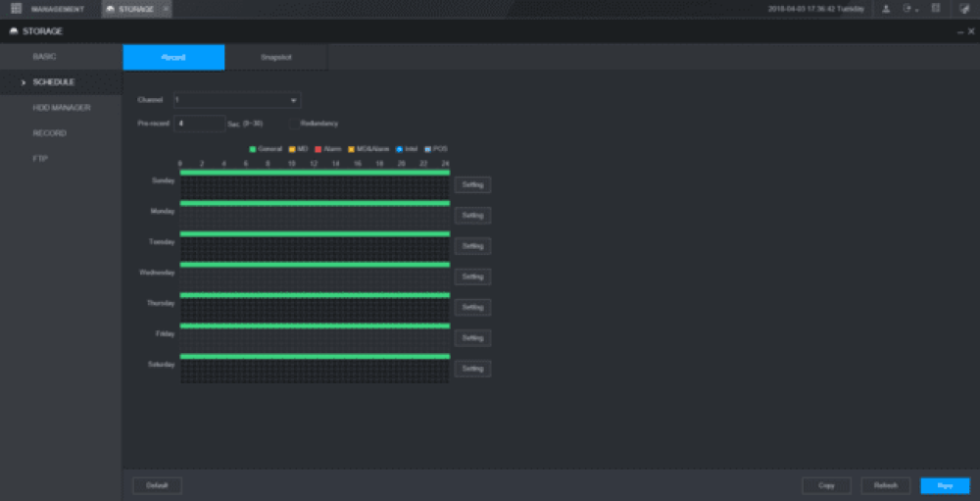Viewport: 980px width, 501px height.
Task: Go to BASIC in the sidebar
Action: pos(44,56)
